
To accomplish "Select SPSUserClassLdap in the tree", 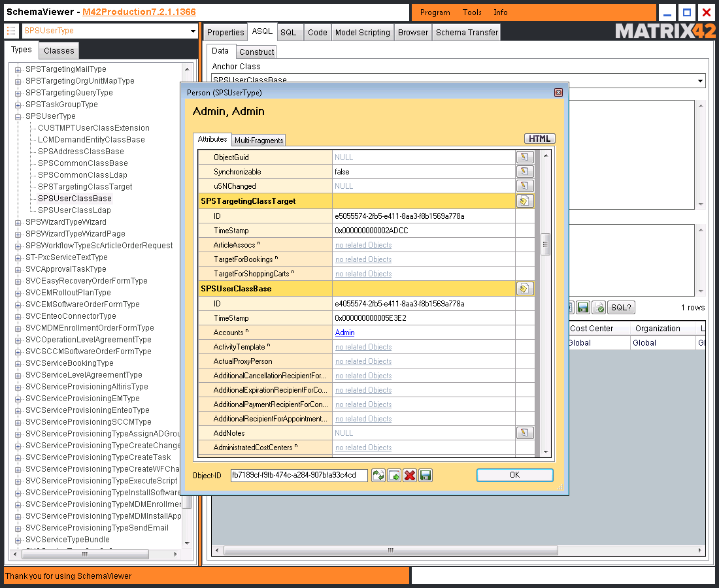I will point(75,210).
